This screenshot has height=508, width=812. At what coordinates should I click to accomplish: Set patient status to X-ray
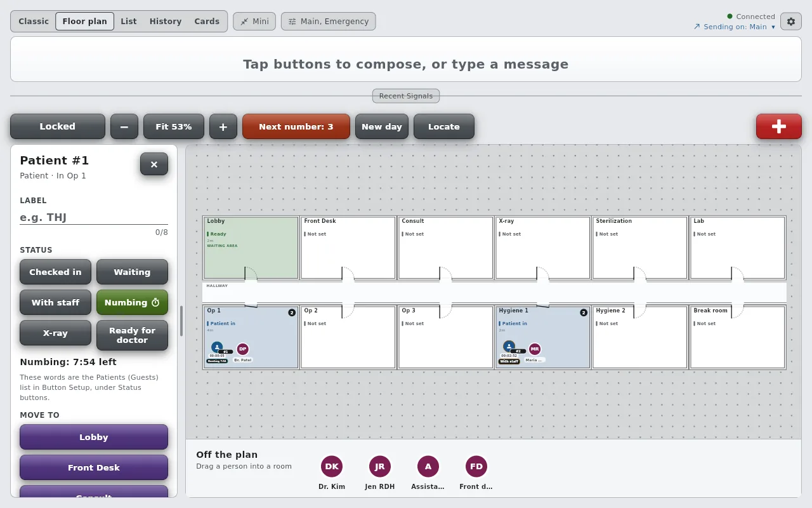(x=56, y=333)
